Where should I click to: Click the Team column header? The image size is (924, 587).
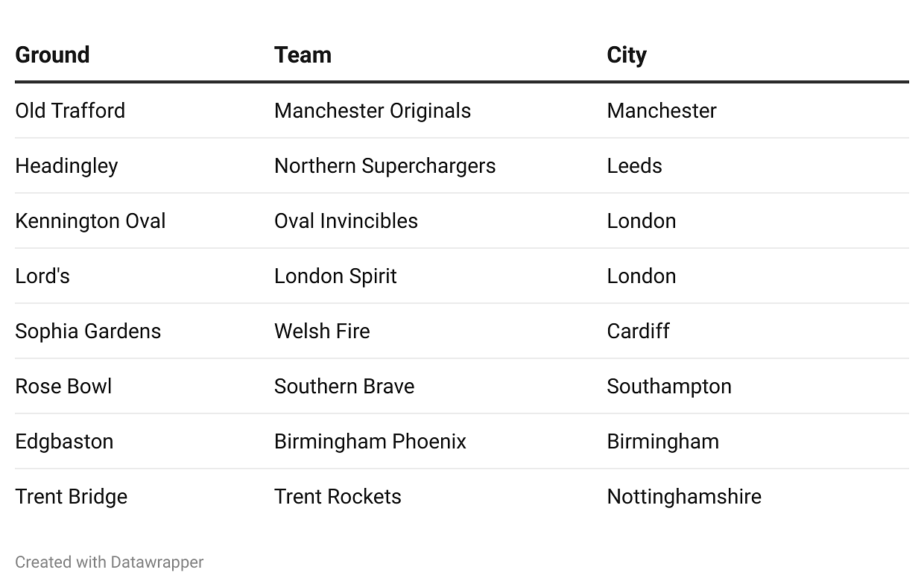[x=303, y=55]
